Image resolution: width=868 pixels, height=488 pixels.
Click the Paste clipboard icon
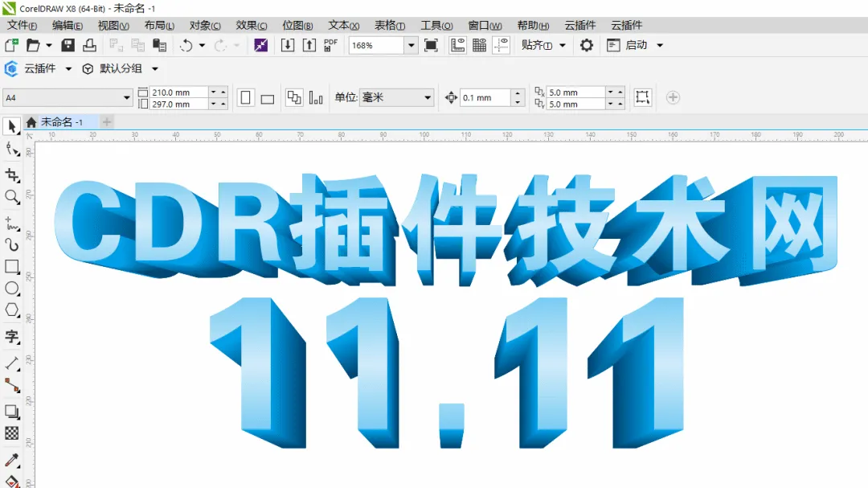(159, 45)
